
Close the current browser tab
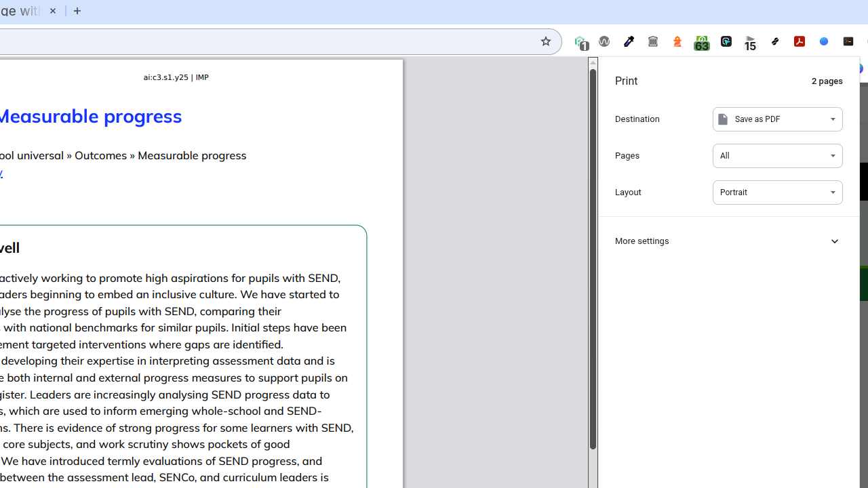pyautogui.click(x=53, y=11)
